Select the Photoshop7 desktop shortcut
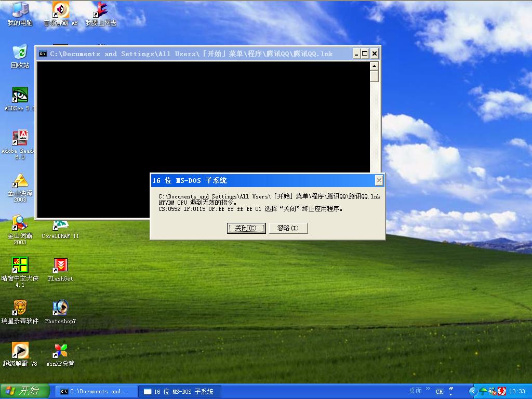532x399 pixels. [x=60, y=312]
